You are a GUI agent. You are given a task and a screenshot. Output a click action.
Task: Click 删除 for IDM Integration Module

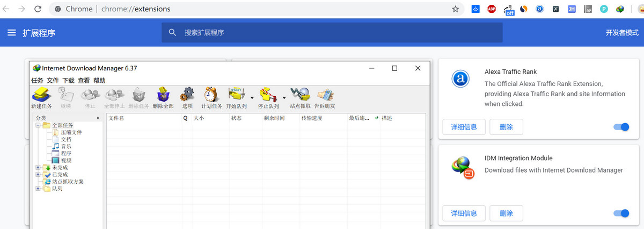point(506,213)
